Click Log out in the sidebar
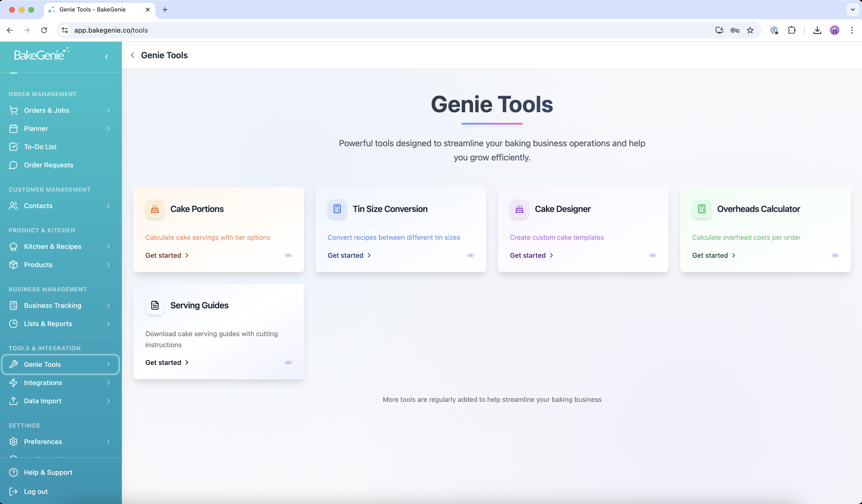The width and height of the screenshot is (862, 504). pyautogui.click(x=35, y=491)
